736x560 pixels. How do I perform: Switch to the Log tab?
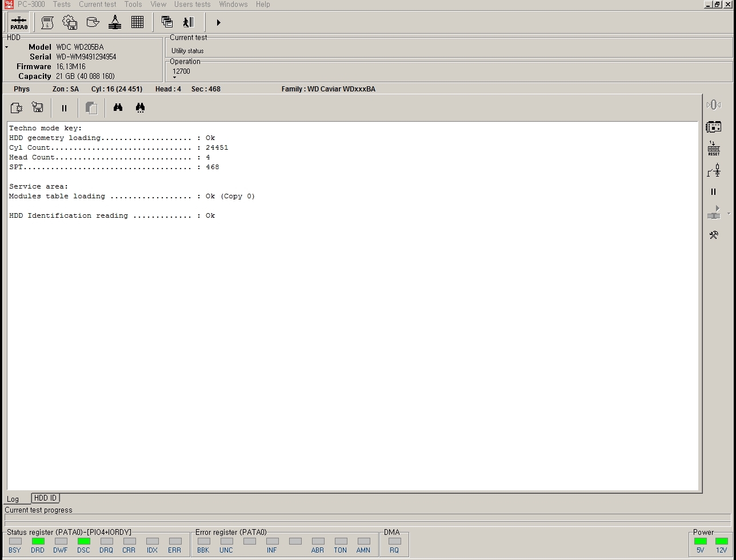13,499
